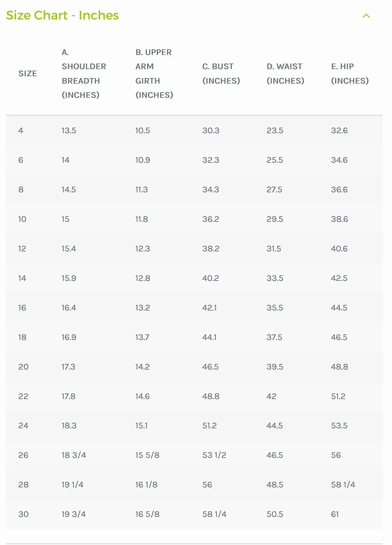Click the D. Waist (Inches) header
The height and width of the screenshot is (545, 392).
click(x=285, y=74)
